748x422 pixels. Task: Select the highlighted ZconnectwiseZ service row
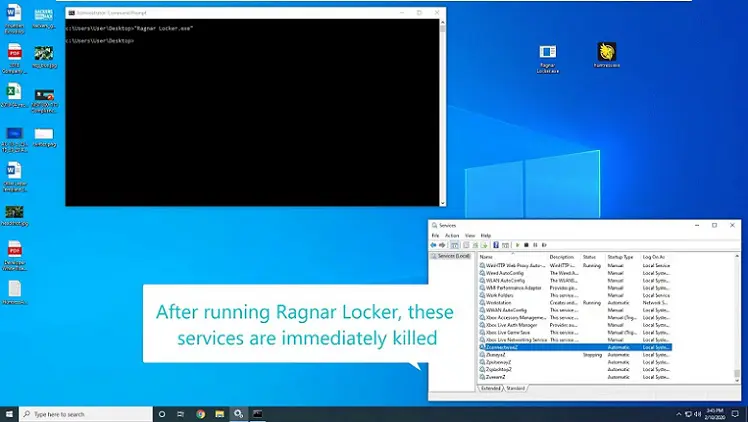tap(575, 347)
